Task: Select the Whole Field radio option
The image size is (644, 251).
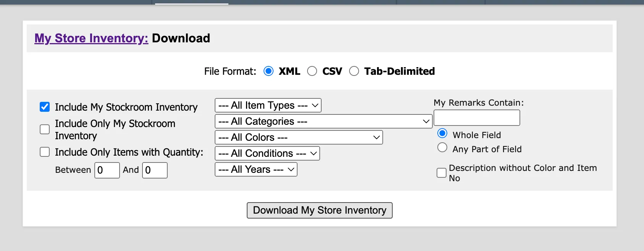Action: point(442,133)
